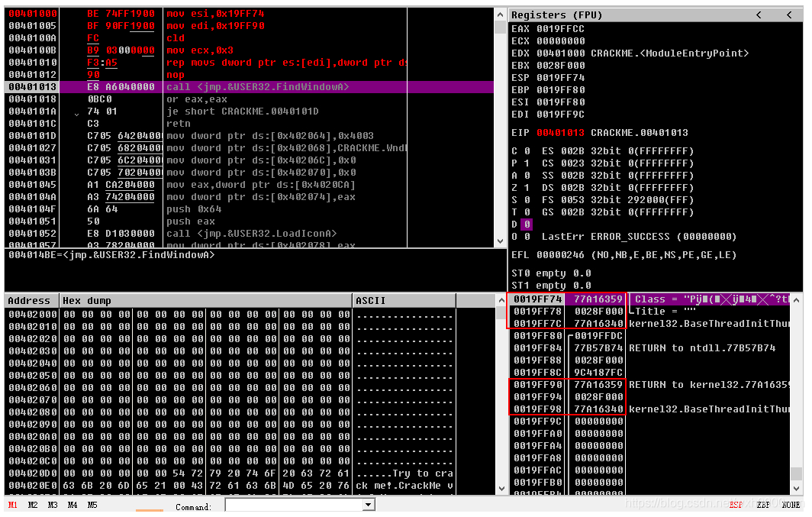Select stack row 0019FF90 RETURN to kernel32
The width and height of the screenshot is (812, 517).
(651, 385)
